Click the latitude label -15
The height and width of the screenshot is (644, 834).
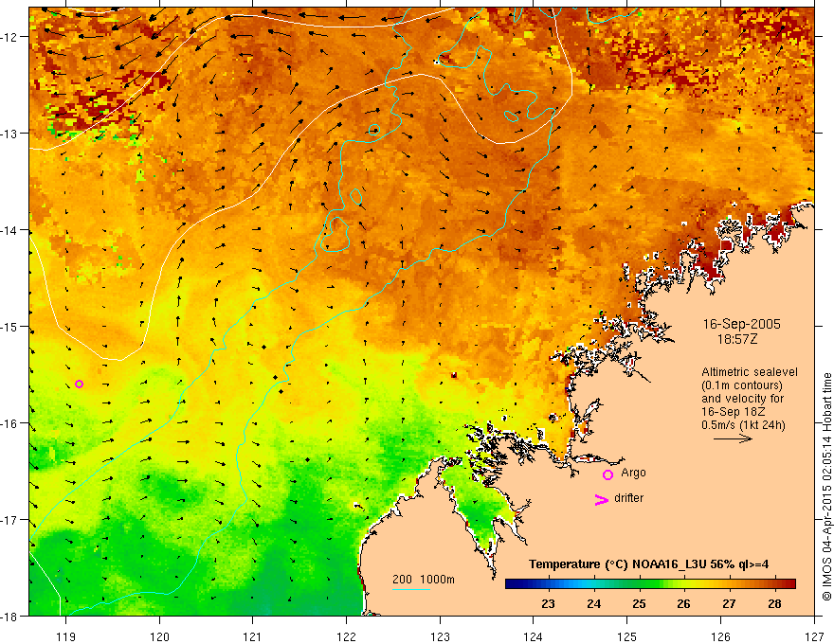click(9, 326)
